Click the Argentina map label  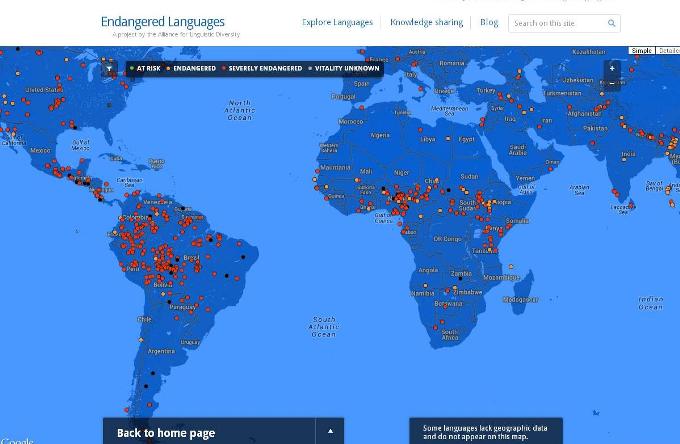161,351
